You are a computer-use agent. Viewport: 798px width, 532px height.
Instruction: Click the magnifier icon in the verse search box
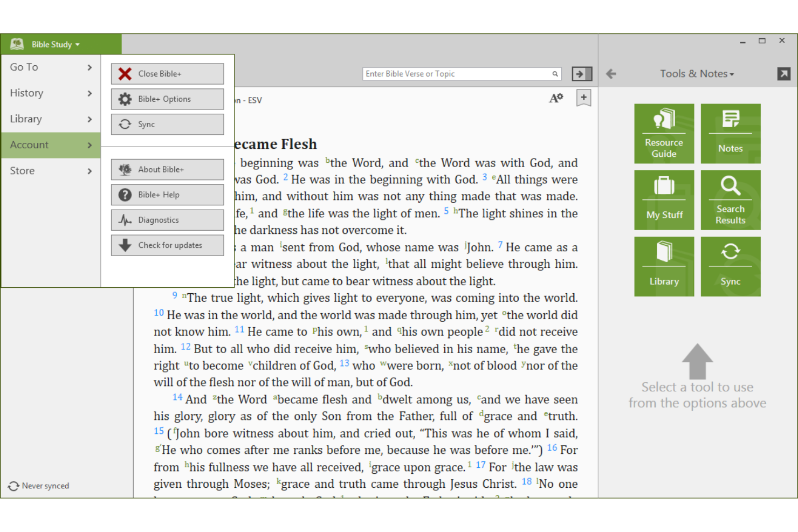(555, 74)
